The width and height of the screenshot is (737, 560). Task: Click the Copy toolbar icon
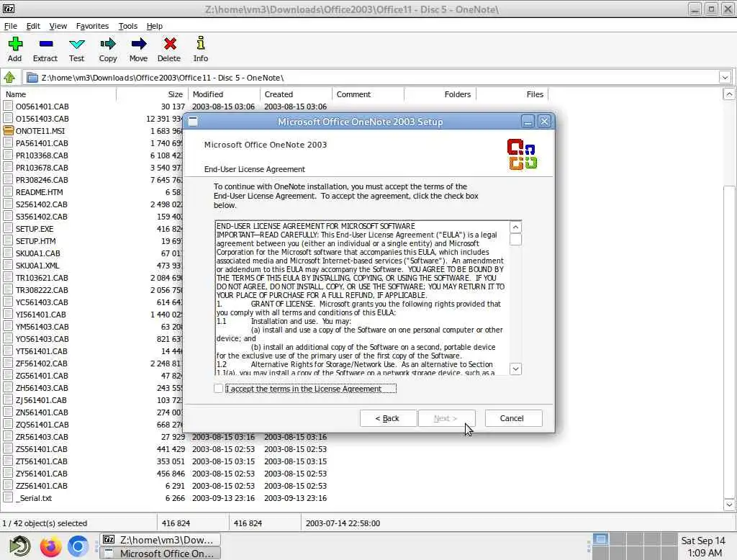click(x=108, y=44)
